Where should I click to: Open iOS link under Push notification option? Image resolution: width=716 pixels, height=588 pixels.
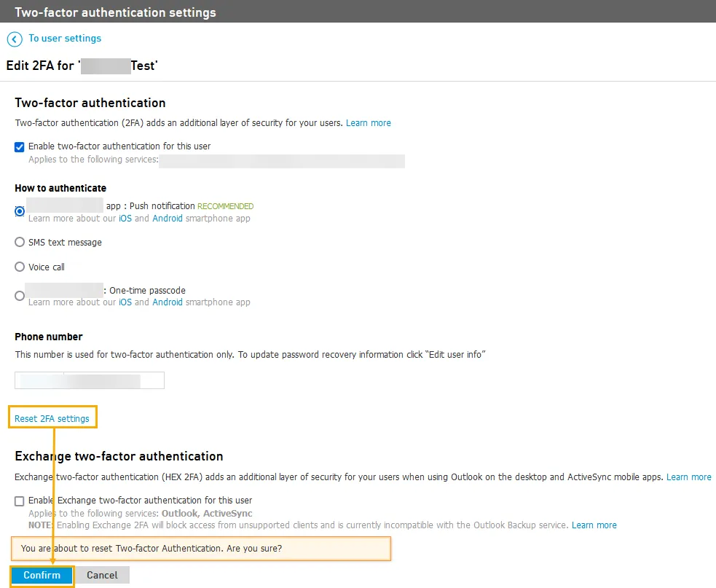pyautogui.click(x=125, y=219)
